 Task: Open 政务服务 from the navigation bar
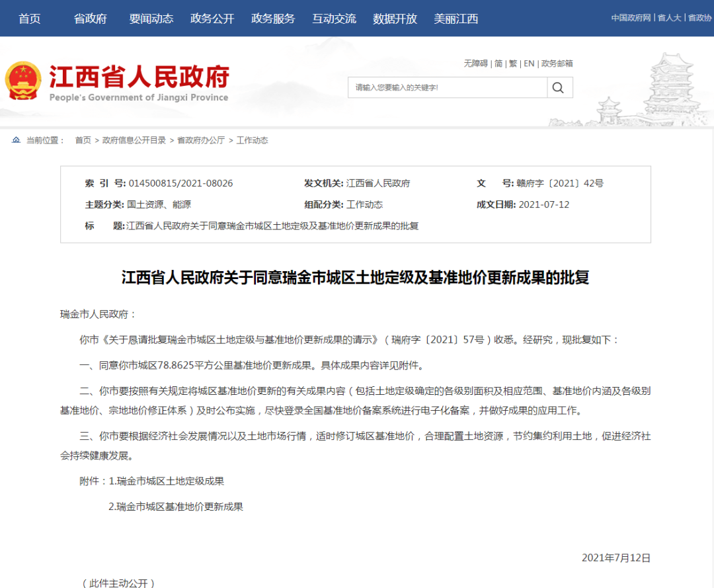(273, 19)
